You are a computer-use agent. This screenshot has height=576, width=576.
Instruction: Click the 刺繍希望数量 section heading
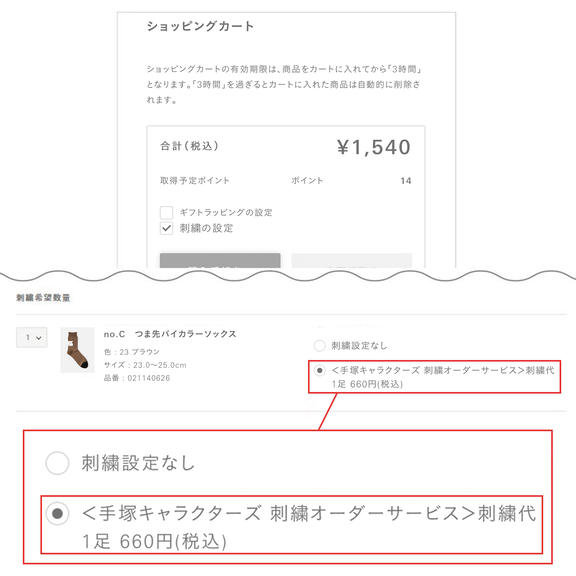tap(43, 298)
